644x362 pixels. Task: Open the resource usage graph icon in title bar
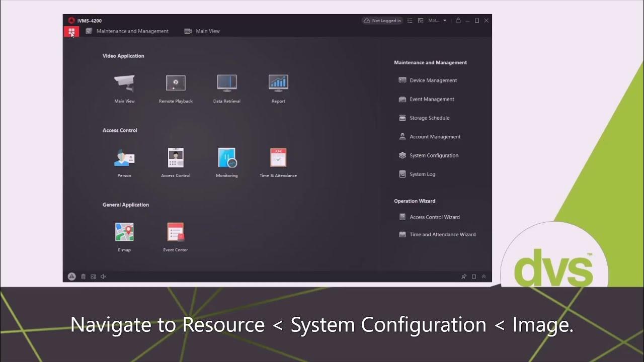pyautogui.click(x=421, y=21)
